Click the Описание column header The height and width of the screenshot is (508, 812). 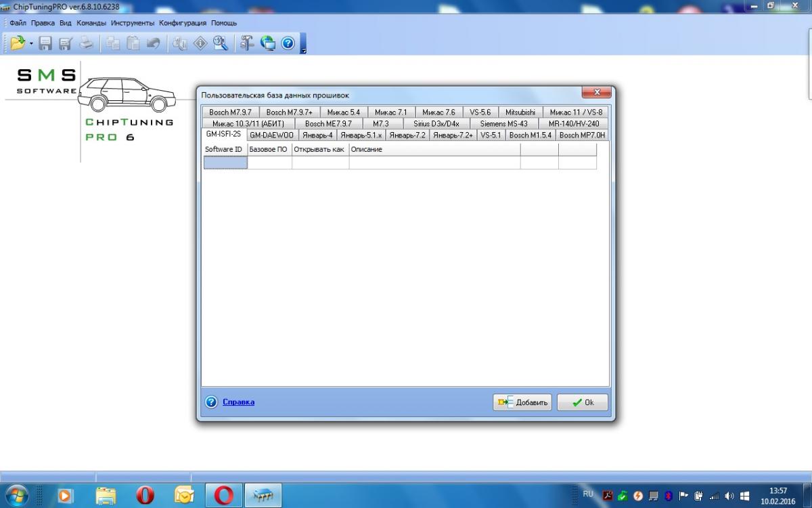pyautogui.click(x=434, y=149)
